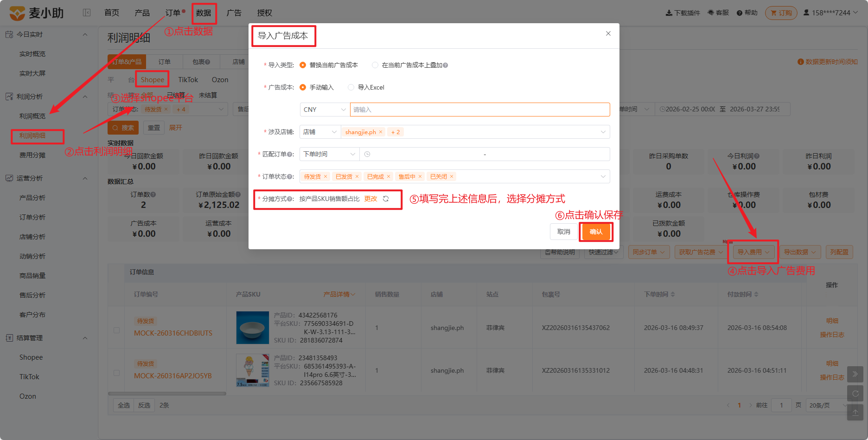Collapse the 结算管理 sidebar group
868x440 pixels.
85,338
